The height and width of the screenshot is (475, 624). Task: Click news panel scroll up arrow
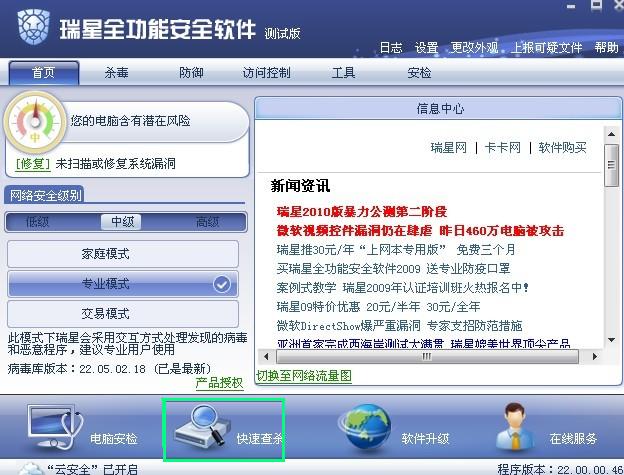611,134
